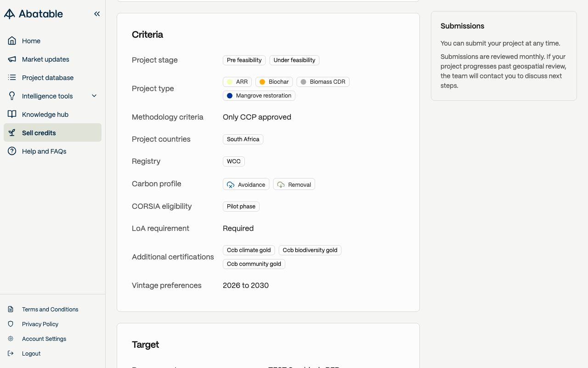Click the orange Biochar color dot
Viewport: 588px width, 368px height.
click(x=262, y=82)
